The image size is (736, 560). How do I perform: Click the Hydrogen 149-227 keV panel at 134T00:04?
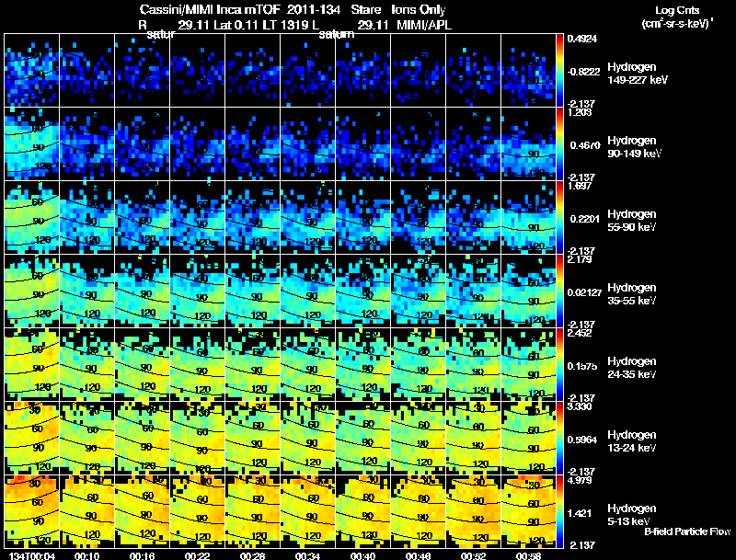[31, 71]
